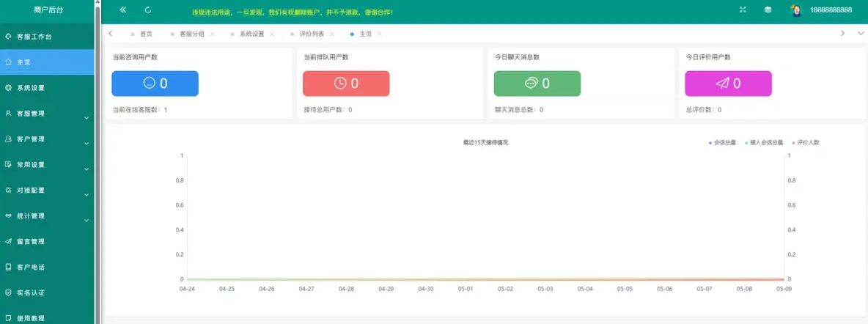Click the 总评价数: 0 text
The width and height of the screenshot is (868, 324).
point(704,110)
